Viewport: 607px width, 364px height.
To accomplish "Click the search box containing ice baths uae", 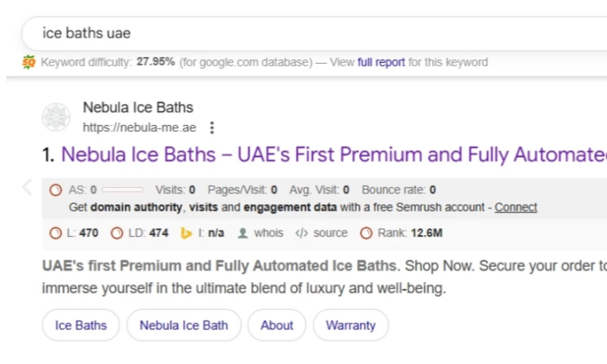I will pos(303,33).
